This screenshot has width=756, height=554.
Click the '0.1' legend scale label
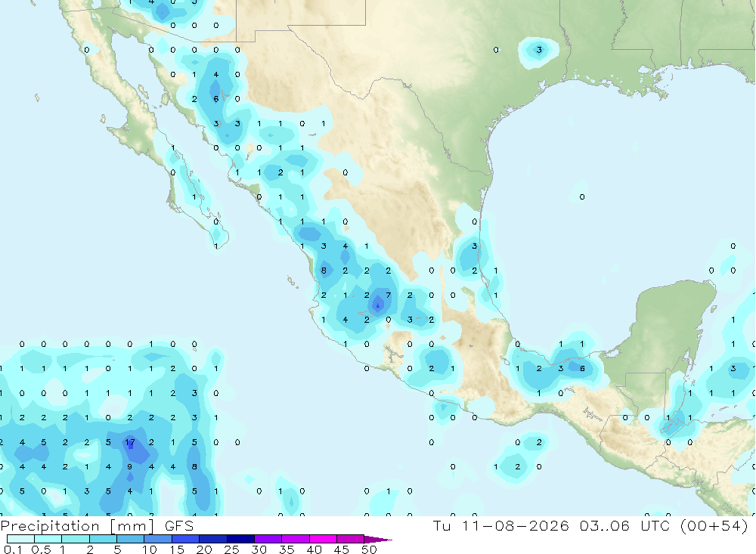click(13, 549)
